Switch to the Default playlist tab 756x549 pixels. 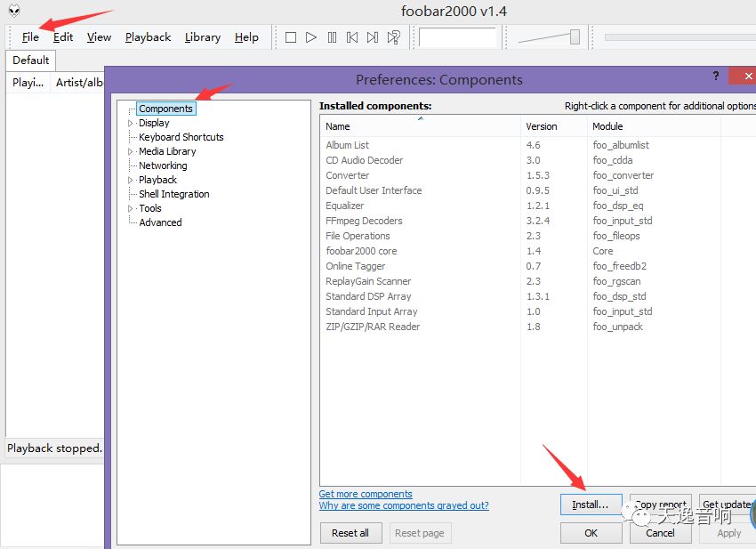pos(30,61)
